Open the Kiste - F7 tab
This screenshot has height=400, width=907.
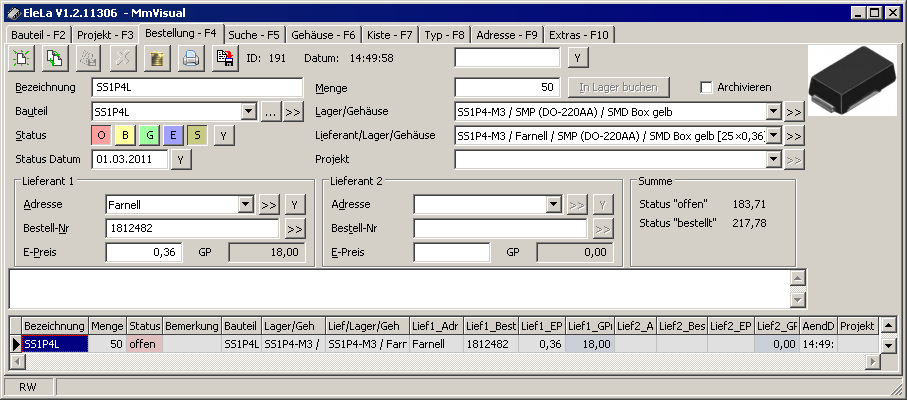click(390, 35)
